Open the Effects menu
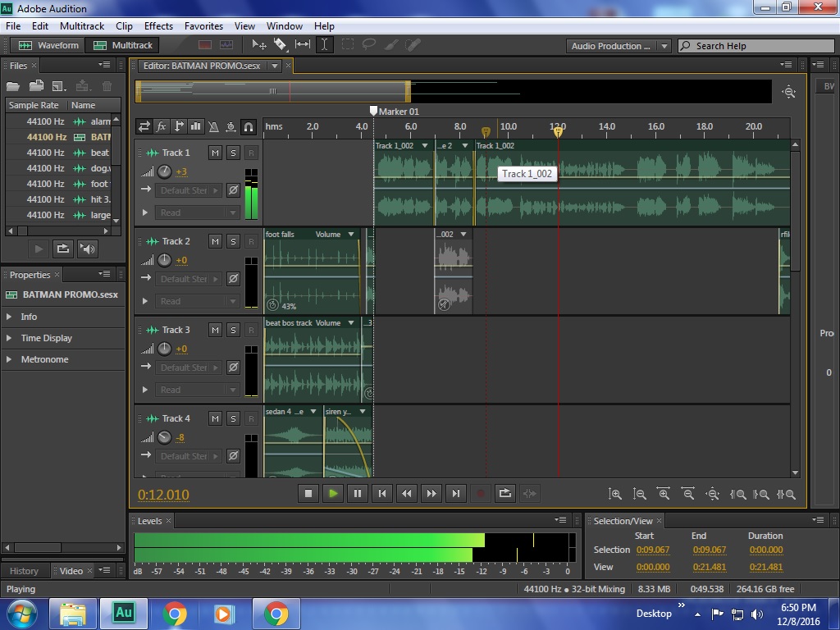The height and width of the screenshot is (630, 840). pos(158,26)
